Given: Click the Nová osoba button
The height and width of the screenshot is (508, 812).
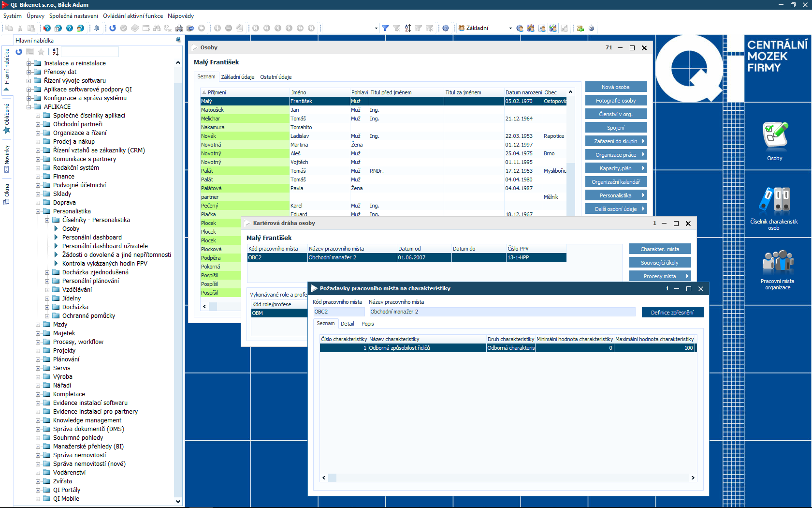Looking at the screenshot, I should [615, 87].
